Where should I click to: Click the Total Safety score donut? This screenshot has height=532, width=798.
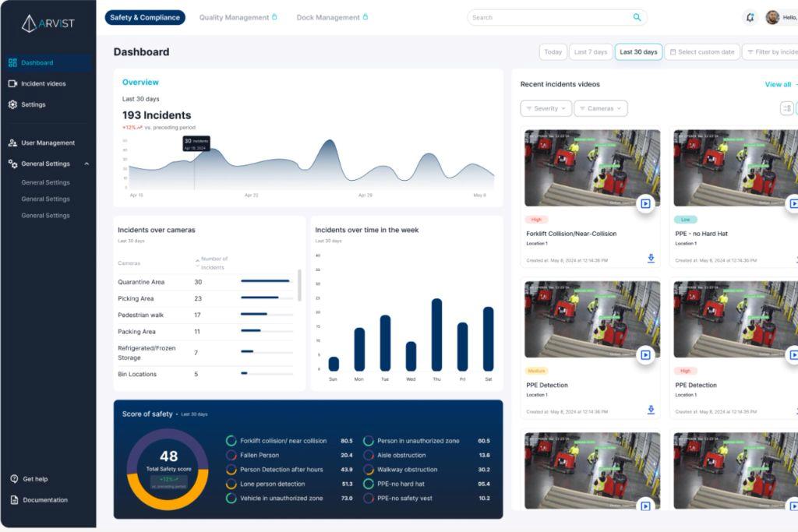(x=168, y=469)
